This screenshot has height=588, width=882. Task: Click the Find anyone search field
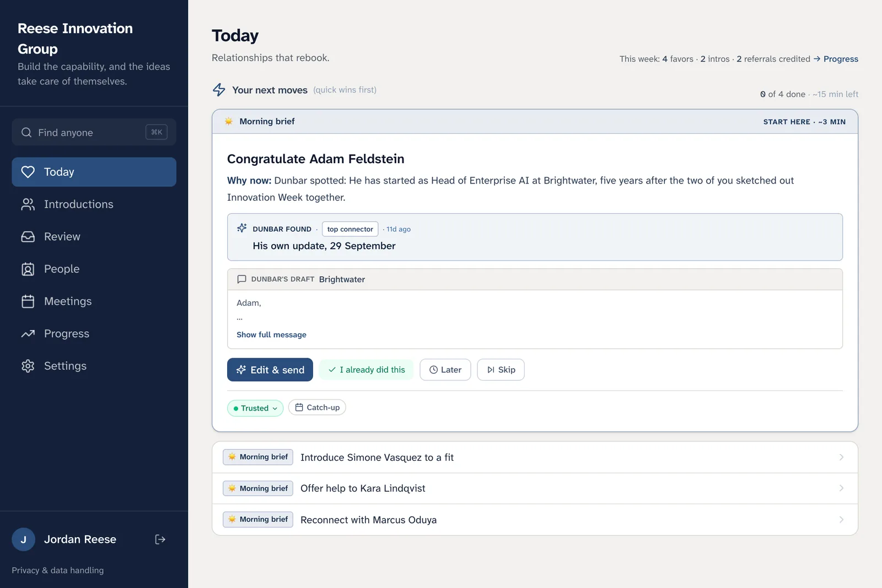click(x=94, y=132)
